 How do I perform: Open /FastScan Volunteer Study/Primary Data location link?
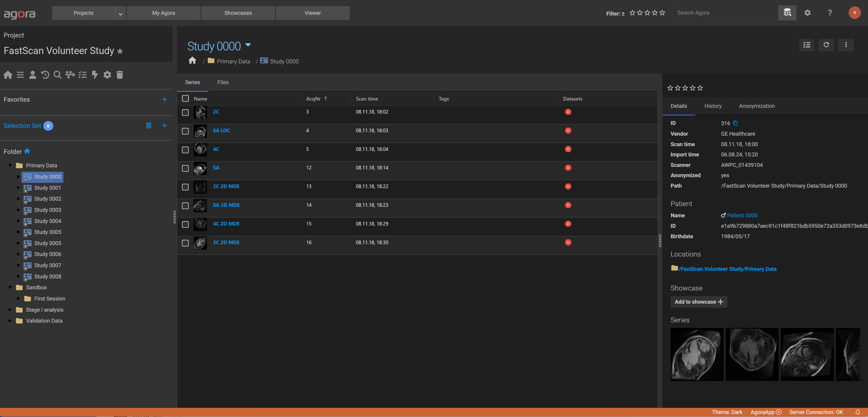727,269
